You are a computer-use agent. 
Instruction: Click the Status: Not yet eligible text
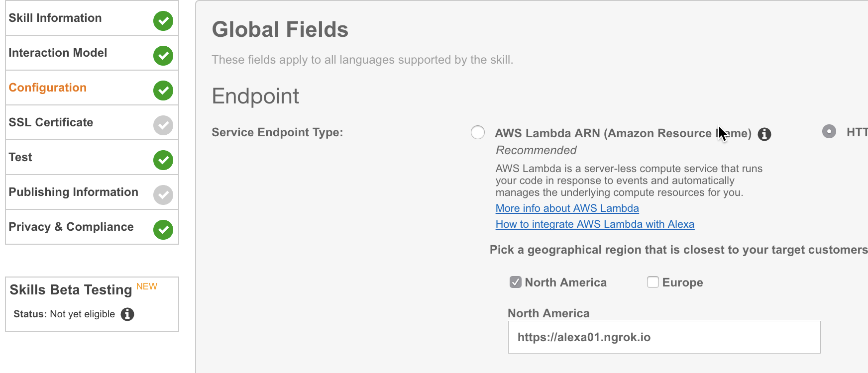(64, 314)
